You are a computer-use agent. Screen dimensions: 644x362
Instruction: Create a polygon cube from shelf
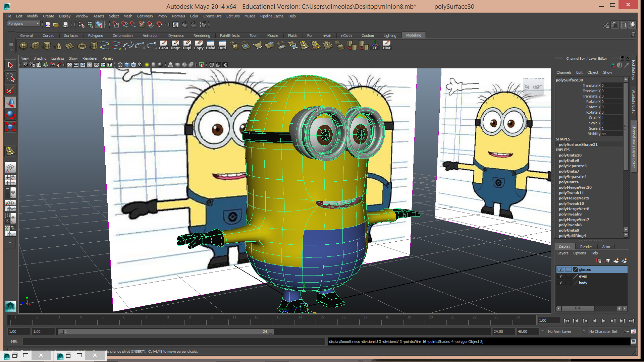(35, 45)
